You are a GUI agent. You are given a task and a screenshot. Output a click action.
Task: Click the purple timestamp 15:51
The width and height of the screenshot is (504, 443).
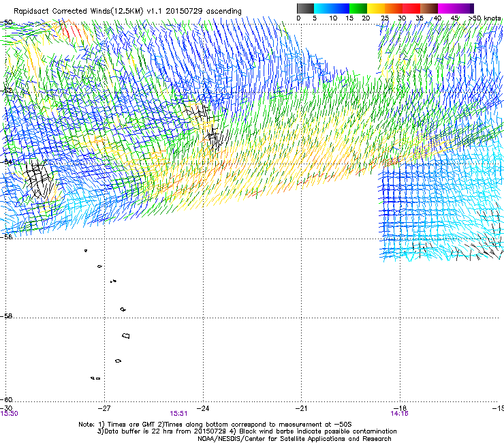[178, 414]
